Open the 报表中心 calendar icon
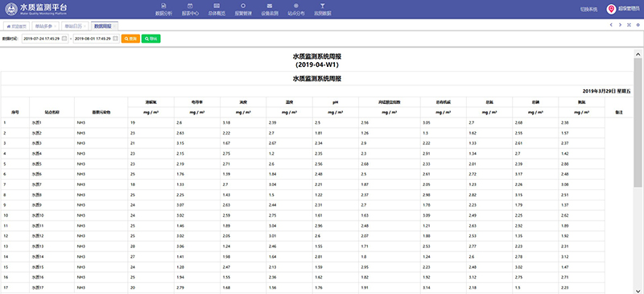Viewport: 644px width, 294px height. (x=190, y=6)
